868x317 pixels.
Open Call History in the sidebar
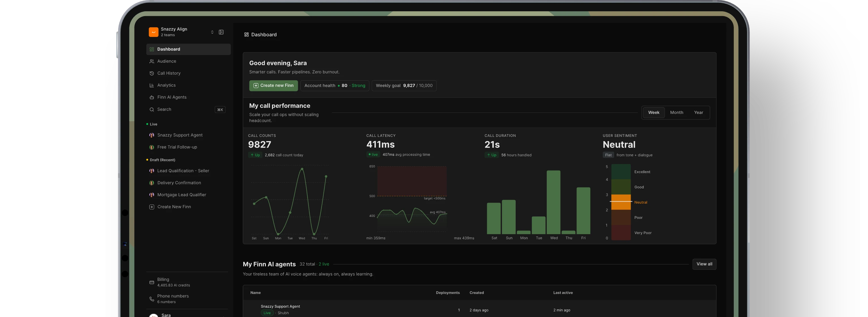click(188, 73)
